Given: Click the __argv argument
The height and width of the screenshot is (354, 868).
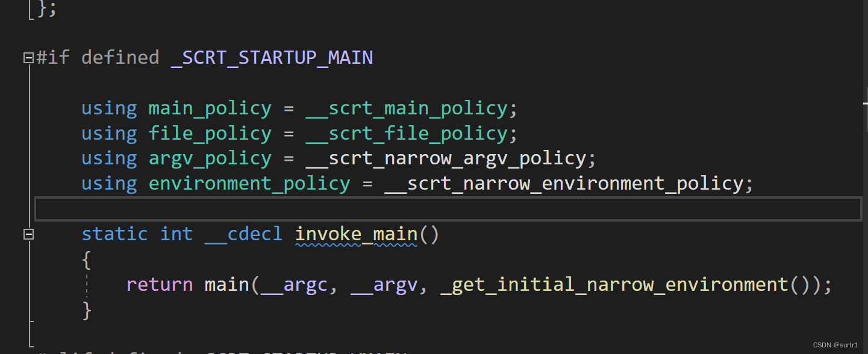Looking at the screenshot, I should coord(384,284).
